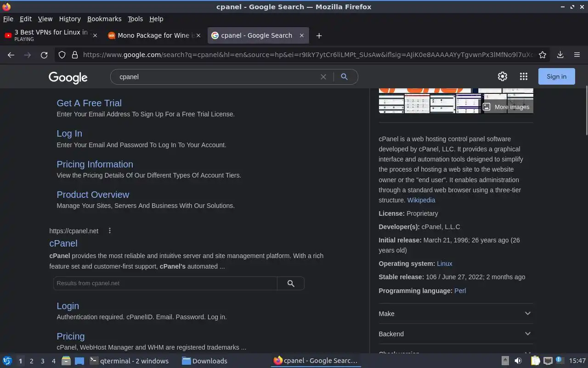
Task: Open the Pricing Information link
Action: (95, 164)
